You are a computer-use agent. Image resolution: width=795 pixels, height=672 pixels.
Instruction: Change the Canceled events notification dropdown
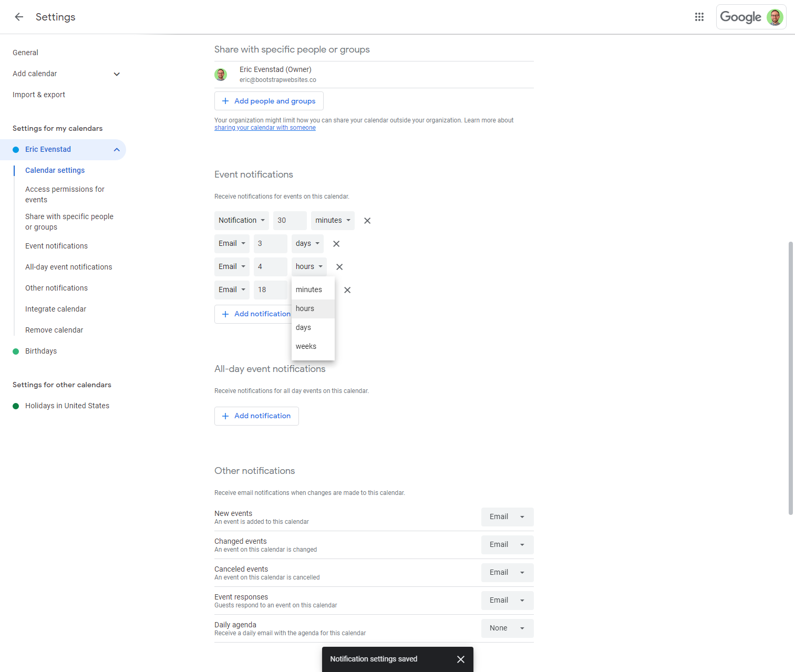507,573
